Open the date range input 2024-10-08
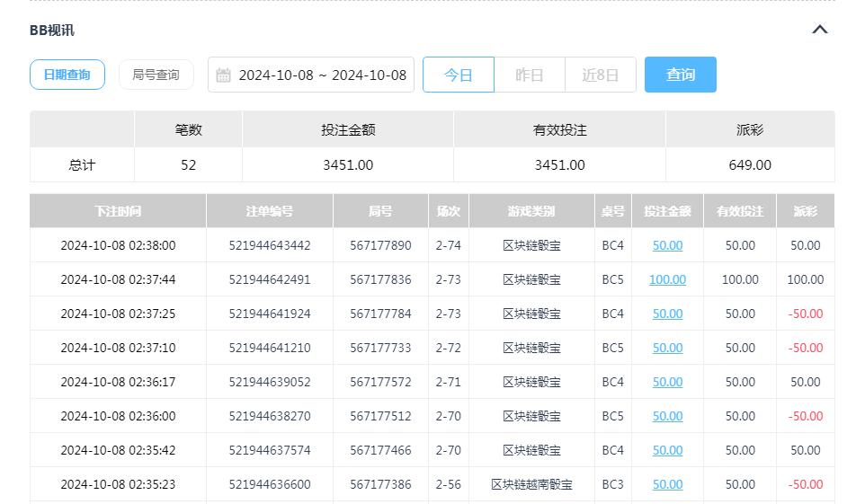The width and height of the screenshot is (865, 504). coord(322,75)
